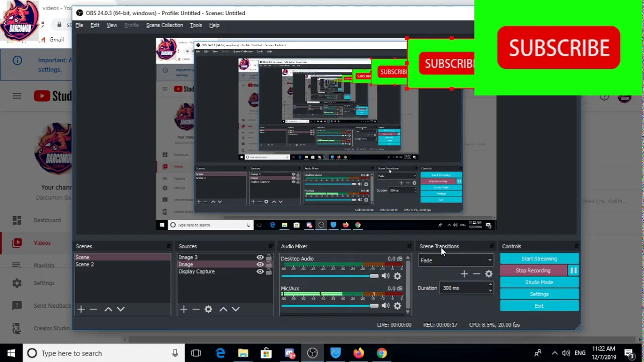Image resolution: width=644 pixels, height=362 pixels.
Task: Open Desktop Audio settings gear
Action: 397,276
